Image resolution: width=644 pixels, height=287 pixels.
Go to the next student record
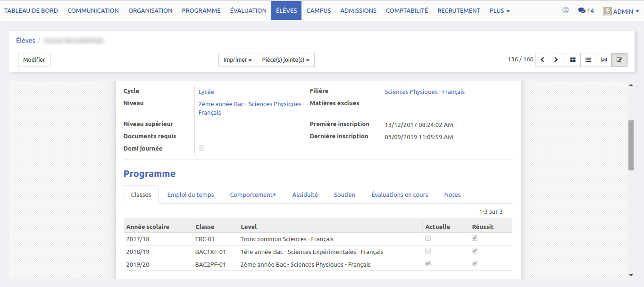click(556, 60)
